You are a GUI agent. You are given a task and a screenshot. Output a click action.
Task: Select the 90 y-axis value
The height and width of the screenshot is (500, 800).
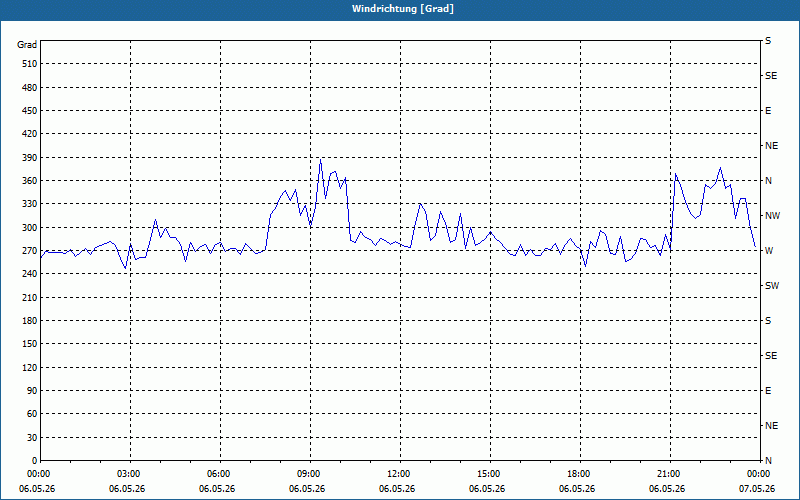coord(32,391)
